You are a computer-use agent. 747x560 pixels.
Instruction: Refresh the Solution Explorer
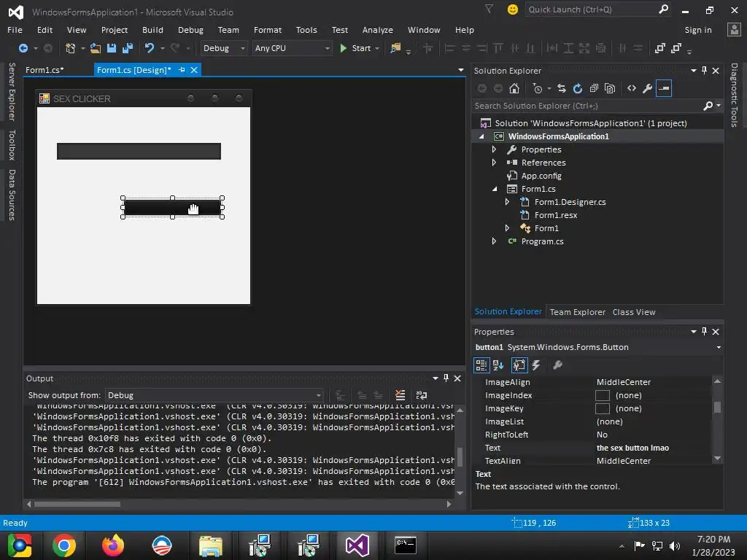coord(578,88)
